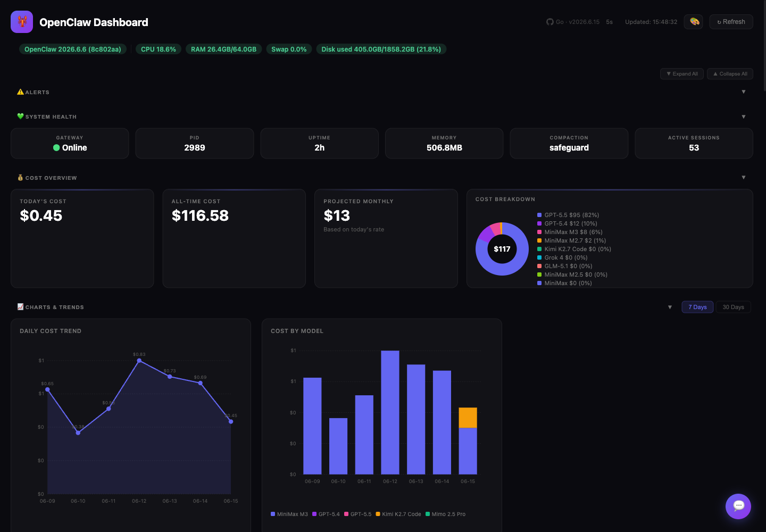Screen dimensions: 766x532
Task: Click the 5s refresh interval indicator
Action: pyautogui.click(x=610, y=22)
